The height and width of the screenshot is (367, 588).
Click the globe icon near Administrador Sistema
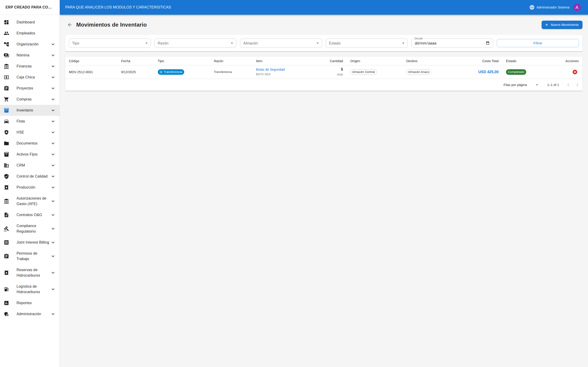[x=532, y=7]
